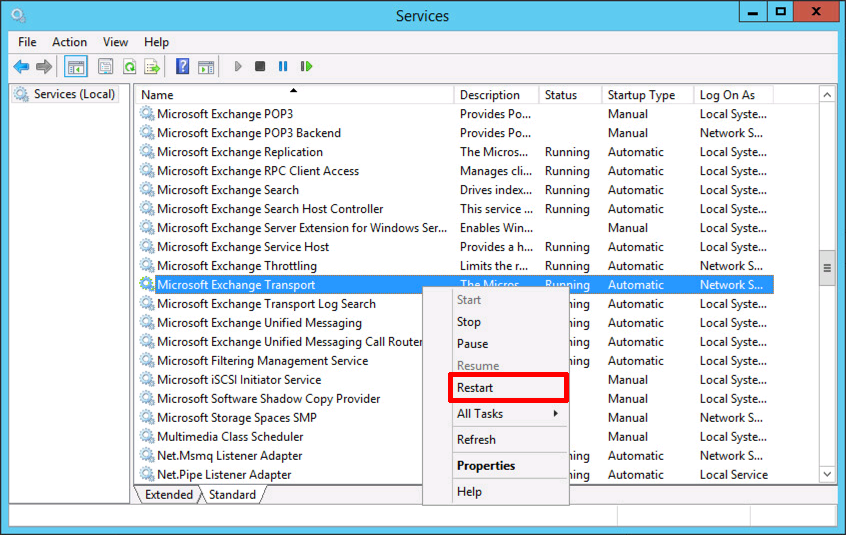Sort by the Description column header
The width and height of the screenshot is (846, 535).
(496, 94)
